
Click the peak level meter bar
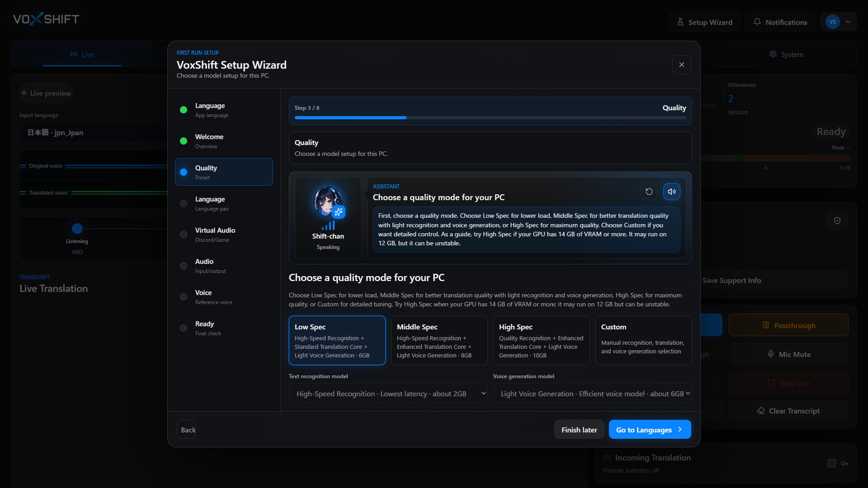(x=775, y=158)
